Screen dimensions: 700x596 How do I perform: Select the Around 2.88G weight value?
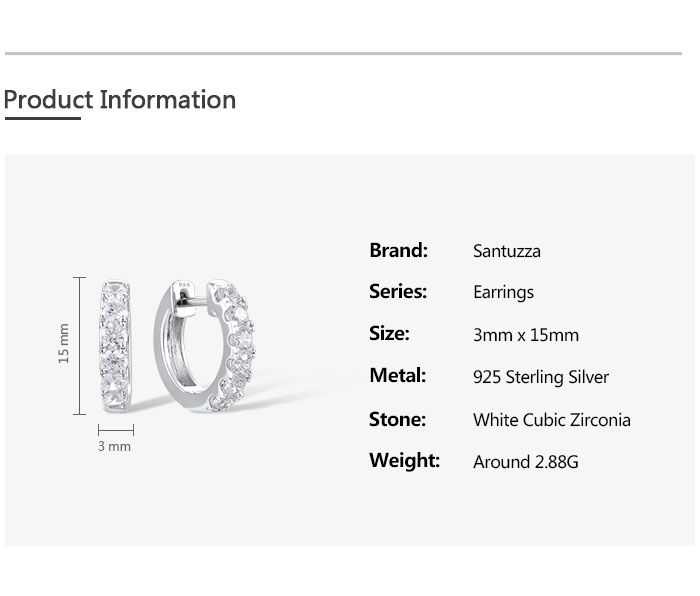[x=525, y=462]
